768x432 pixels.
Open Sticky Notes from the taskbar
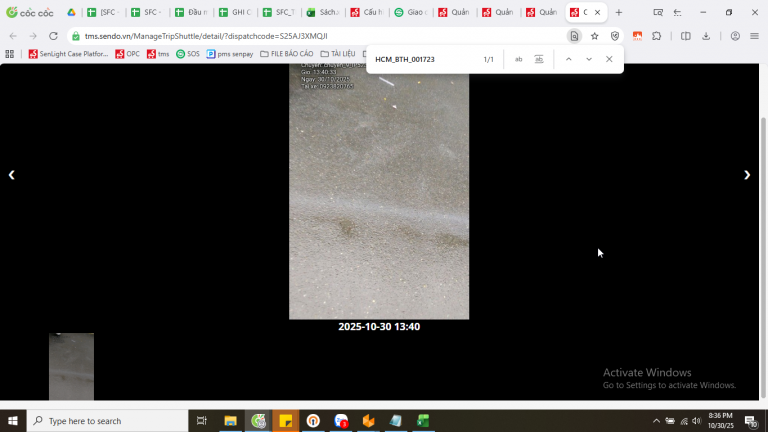click(x=286, y=421)
